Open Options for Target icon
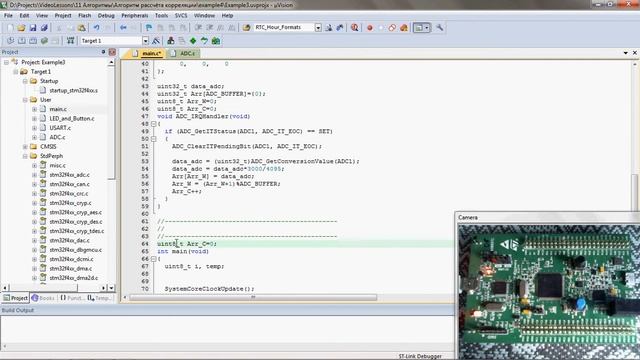 156,41
